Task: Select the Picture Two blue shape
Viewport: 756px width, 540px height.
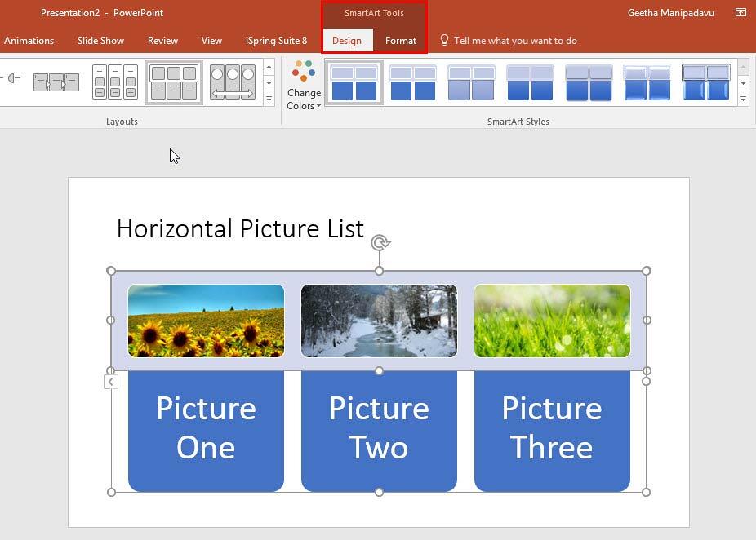Action: point(379,430)
